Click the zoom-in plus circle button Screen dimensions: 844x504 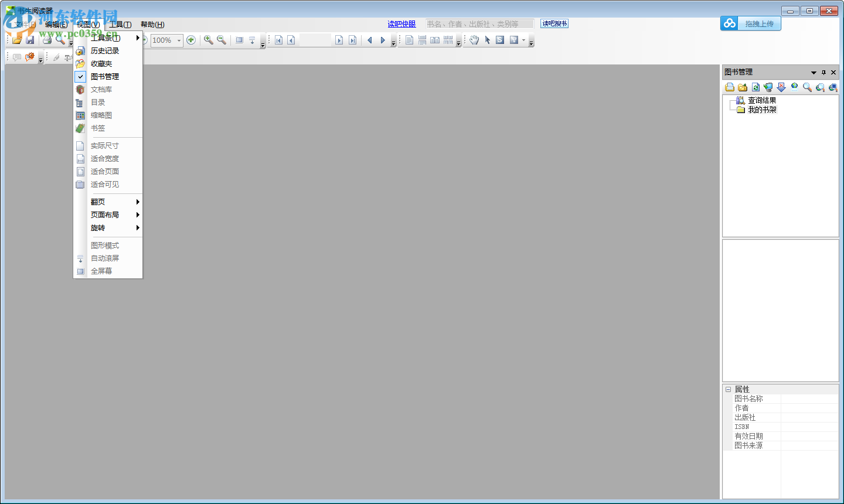pos(190,40)
